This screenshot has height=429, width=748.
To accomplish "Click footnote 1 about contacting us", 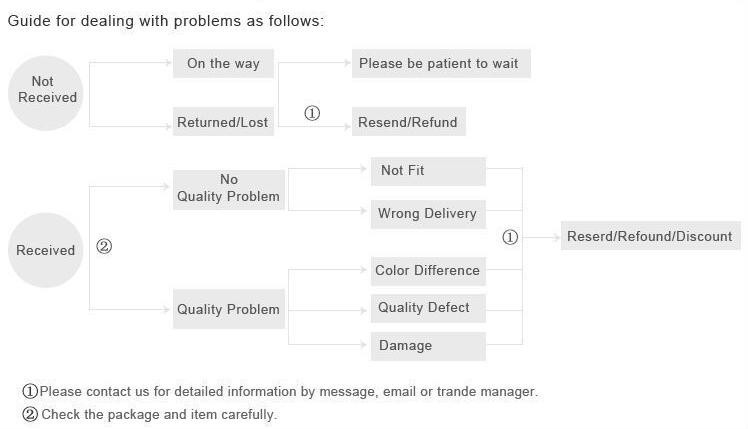I will pos(280,391).
